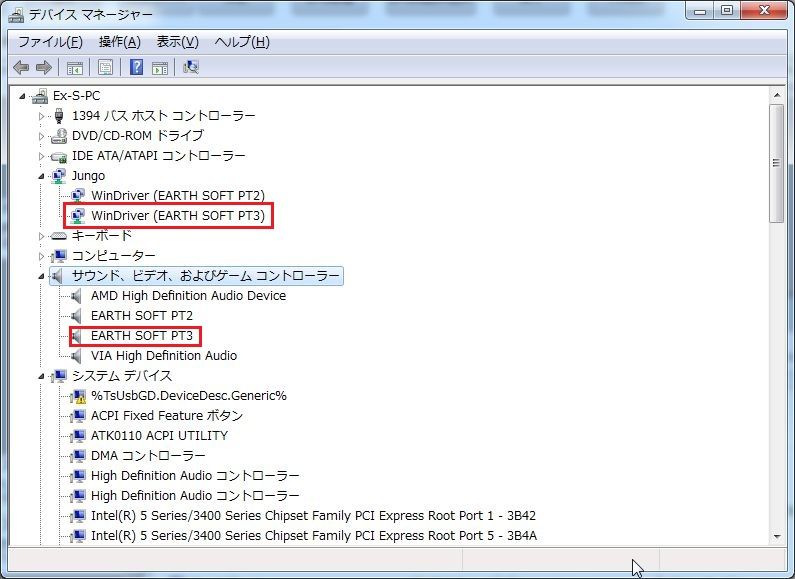The image size is (795, 579).
Task: Select EARTH SOFT PT3 sound device
Action: tap(142, 336)
